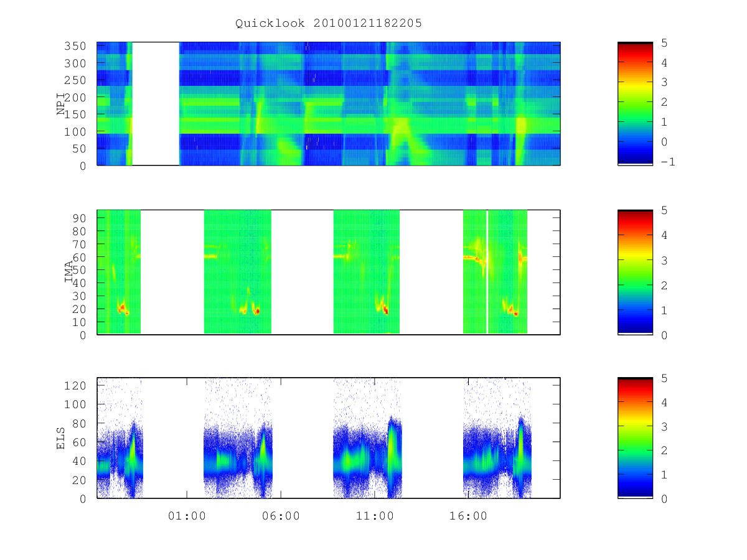Click the IMA panel color scale bar
Viewport: 747px width, 560px height.
[635, 273]
